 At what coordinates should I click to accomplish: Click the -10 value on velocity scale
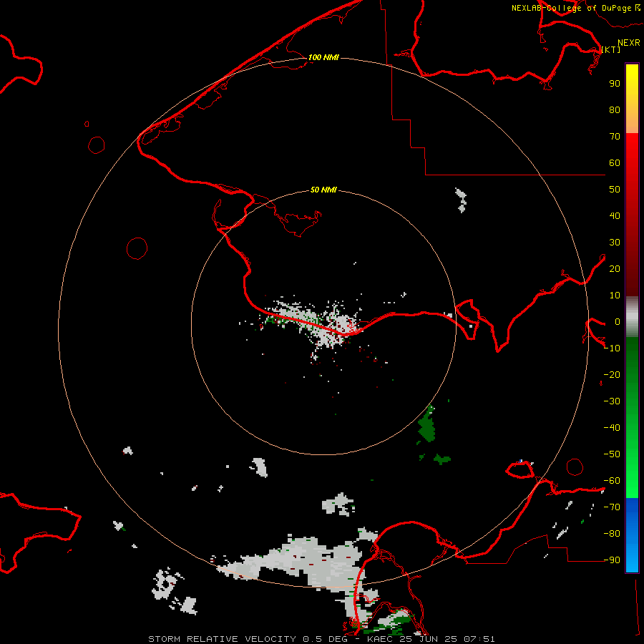click(x=612, y=348)
